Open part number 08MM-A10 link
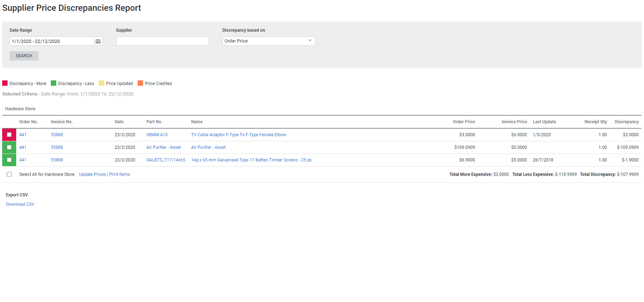This screenshot has width=644, height=302. [x=157, y=135]
